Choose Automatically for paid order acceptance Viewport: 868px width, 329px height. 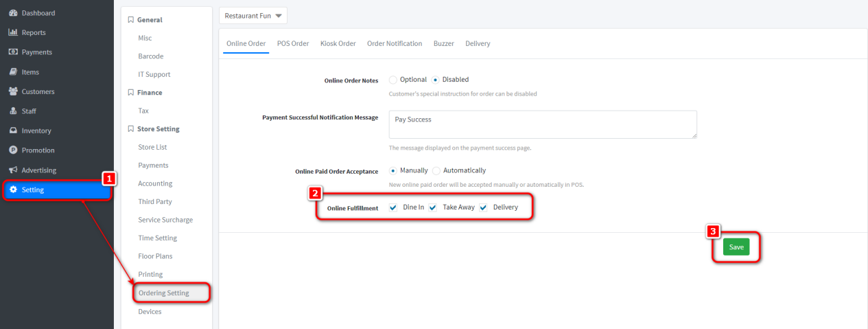[x=436, y=170]
